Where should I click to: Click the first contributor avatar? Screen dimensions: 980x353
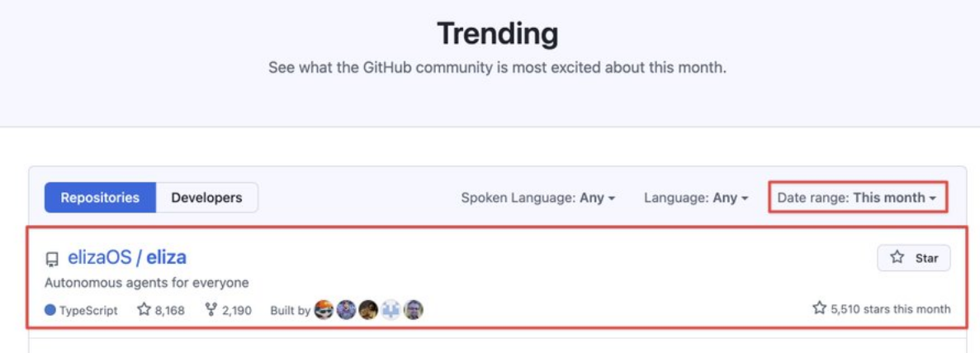tap(324, 309)
